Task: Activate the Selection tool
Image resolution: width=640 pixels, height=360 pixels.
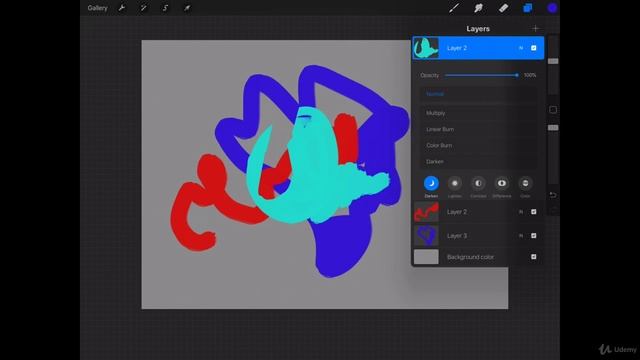Action: (x=165, y=8)
